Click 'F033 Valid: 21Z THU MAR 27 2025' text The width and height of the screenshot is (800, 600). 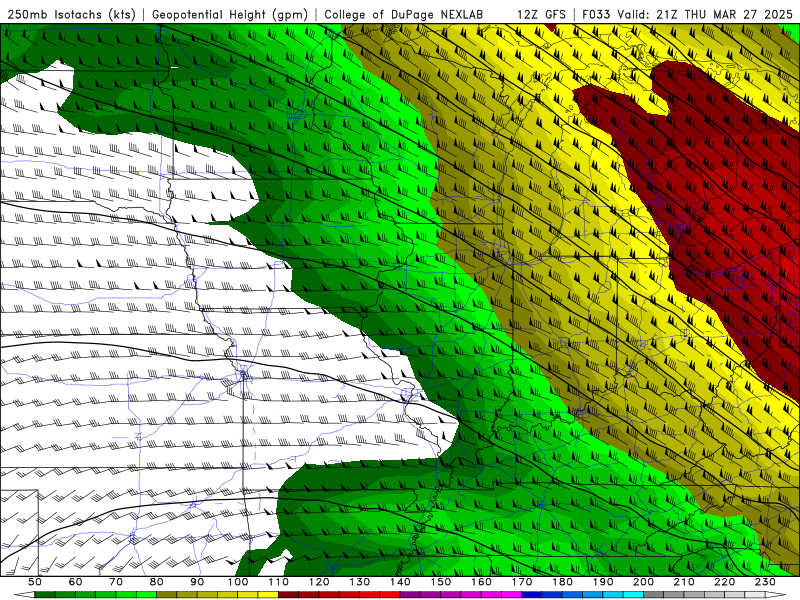point(687,14)
